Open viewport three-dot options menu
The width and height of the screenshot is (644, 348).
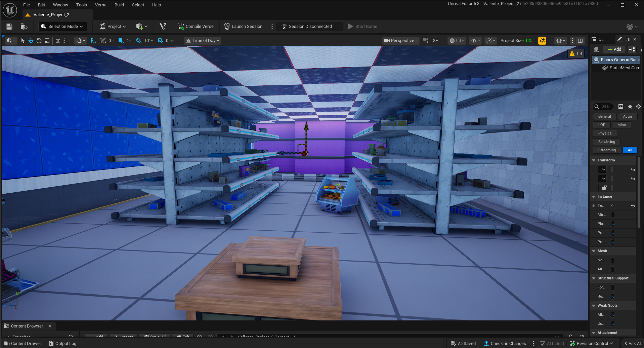tap(572, 41)
